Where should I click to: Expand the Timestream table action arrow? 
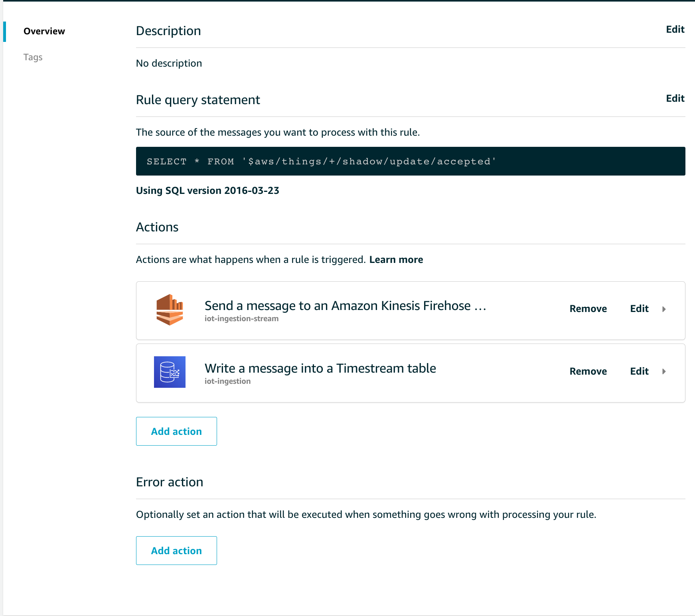[x=664, y=371]
